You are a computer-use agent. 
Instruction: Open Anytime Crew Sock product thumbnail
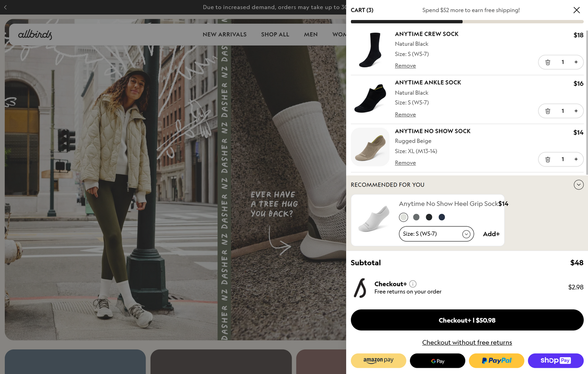(370, 50)
